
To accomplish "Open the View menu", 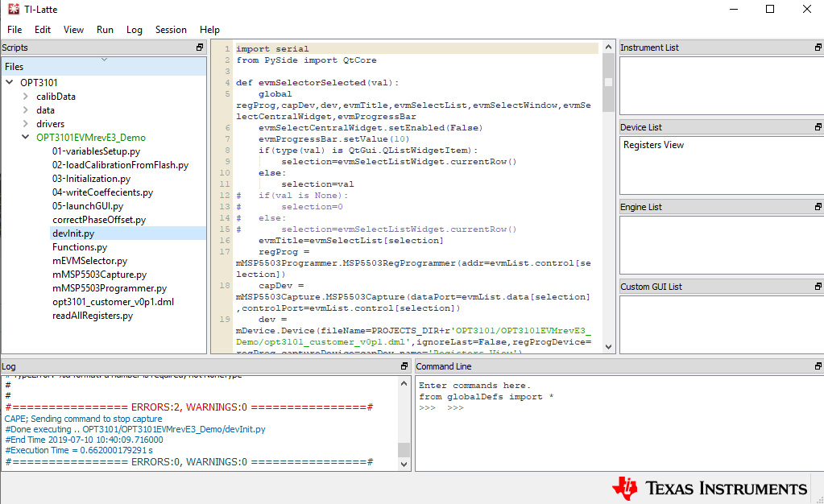I will tap(73, 30).
